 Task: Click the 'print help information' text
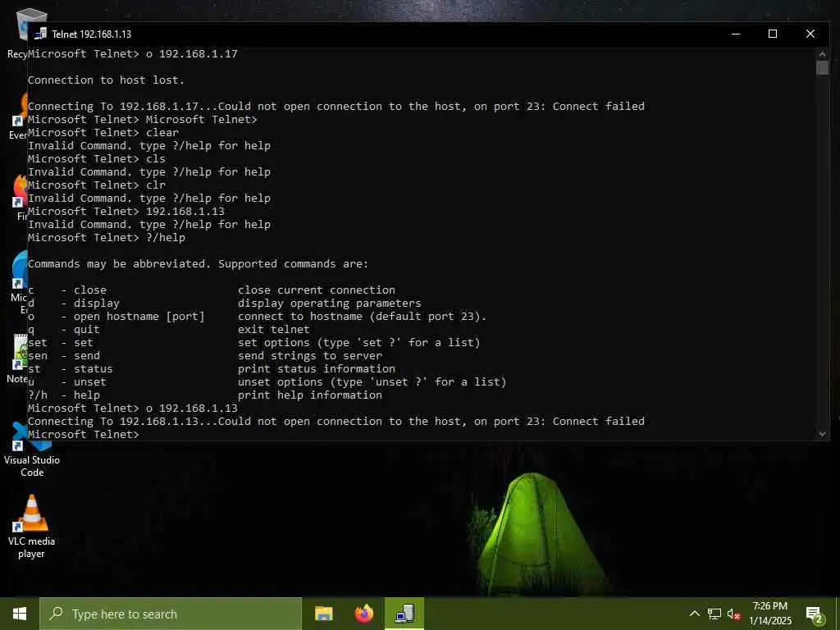tap(310, 395)
